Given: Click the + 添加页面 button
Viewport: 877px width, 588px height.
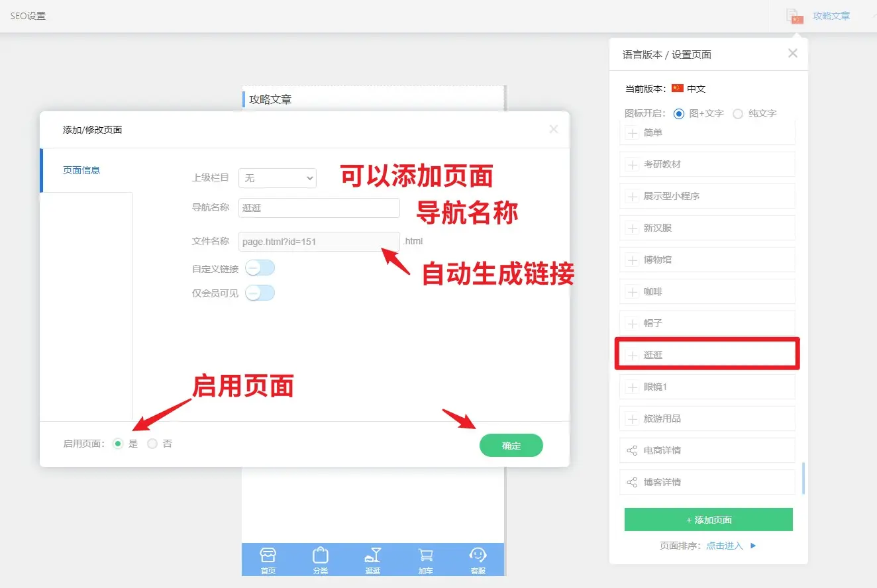Looking at the screenshot, I should [708, 520].
